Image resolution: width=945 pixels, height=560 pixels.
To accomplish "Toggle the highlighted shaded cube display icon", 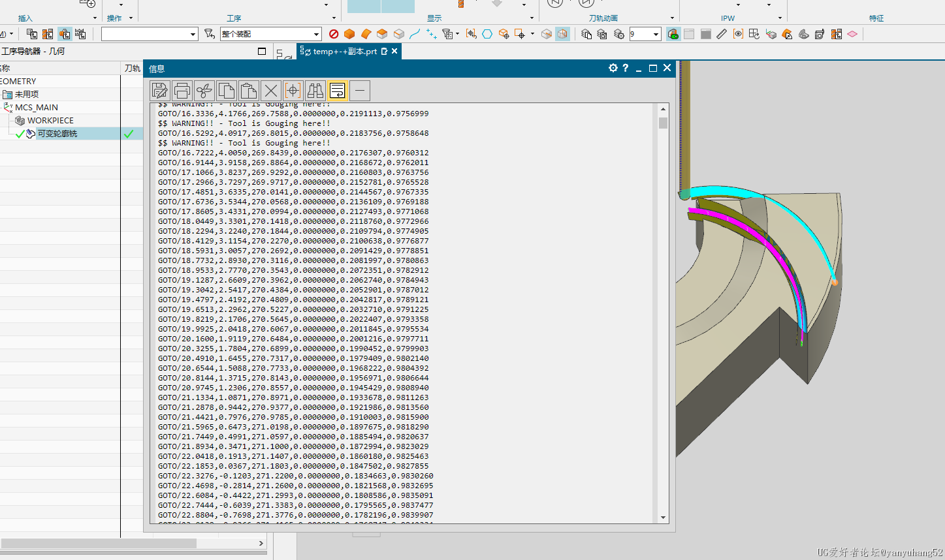I will (x=562, y=34).
